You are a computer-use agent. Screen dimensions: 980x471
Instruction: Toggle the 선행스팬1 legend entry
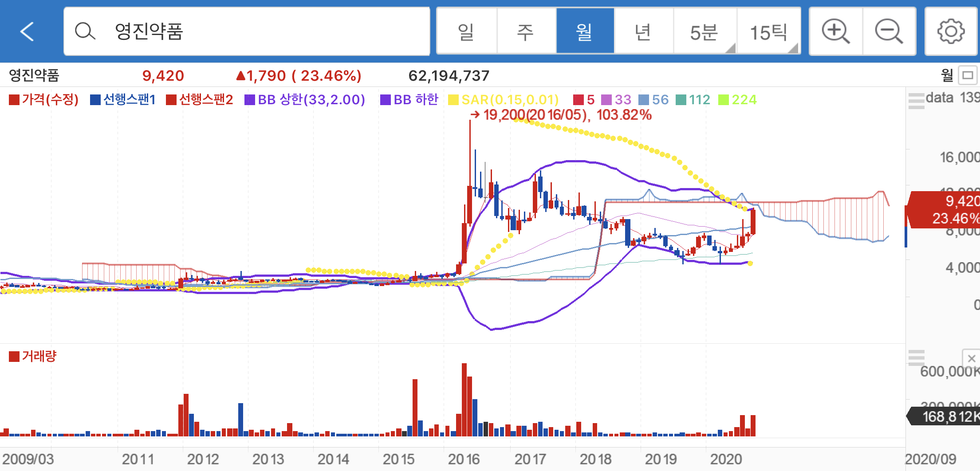123,100
